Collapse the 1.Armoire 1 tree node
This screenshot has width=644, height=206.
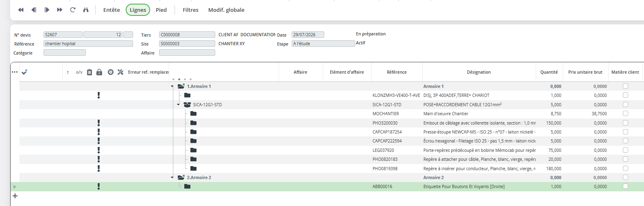coord(172,86)
